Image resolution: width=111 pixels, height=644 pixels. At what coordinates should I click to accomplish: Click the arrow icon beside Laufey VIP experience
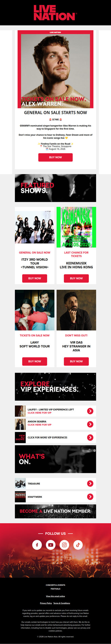pos(90,411)
